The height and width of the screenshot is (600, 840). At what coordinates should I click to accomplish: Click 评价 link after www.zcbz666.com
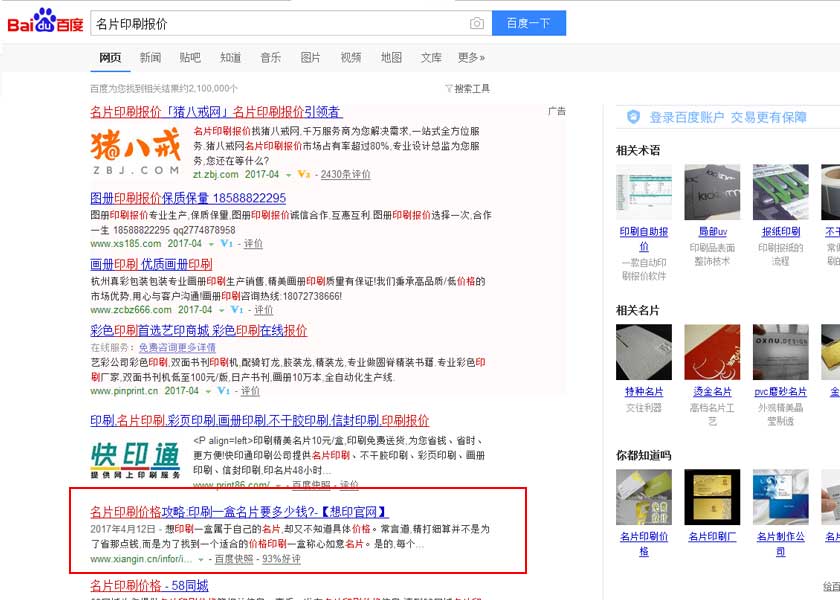pos(264,310)
